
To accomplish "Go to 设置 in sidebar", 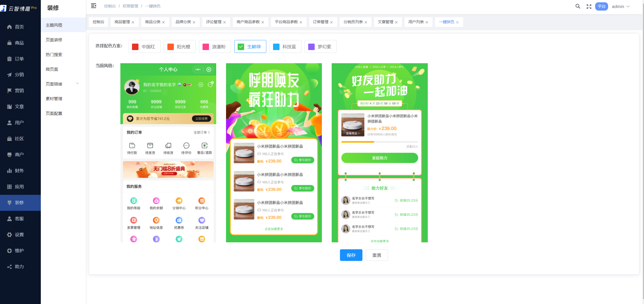I will 19,235.
